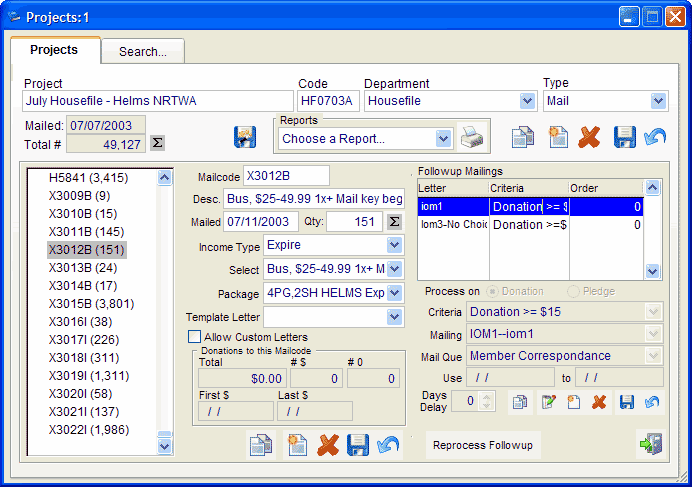Screen dimensions: 692x487
Task: Select the Donation radio button
Action: click(x=492, y=291)
